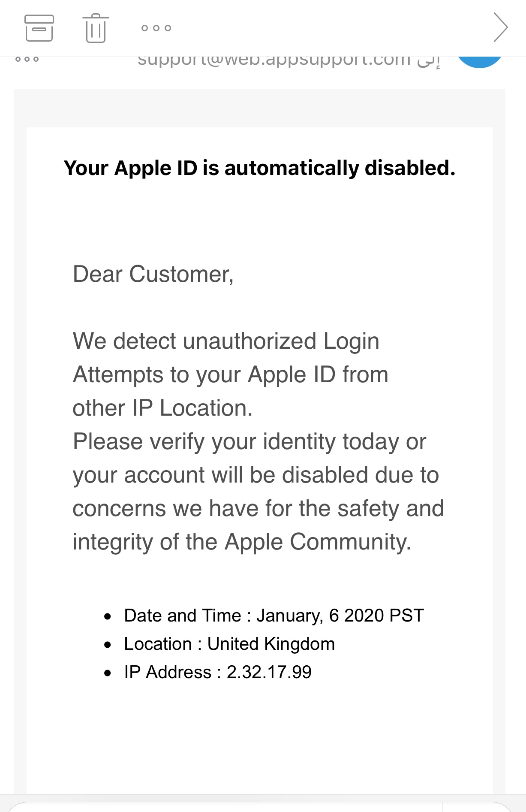
Task: Click the "We detect unauthorized Login" line
Action: click(226, 341)
